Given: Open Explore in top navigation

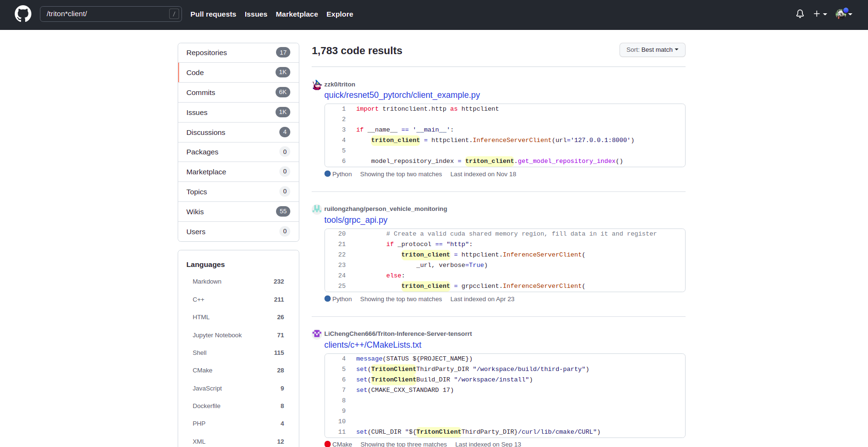Looking at the screenshot, I should point(340,14).
